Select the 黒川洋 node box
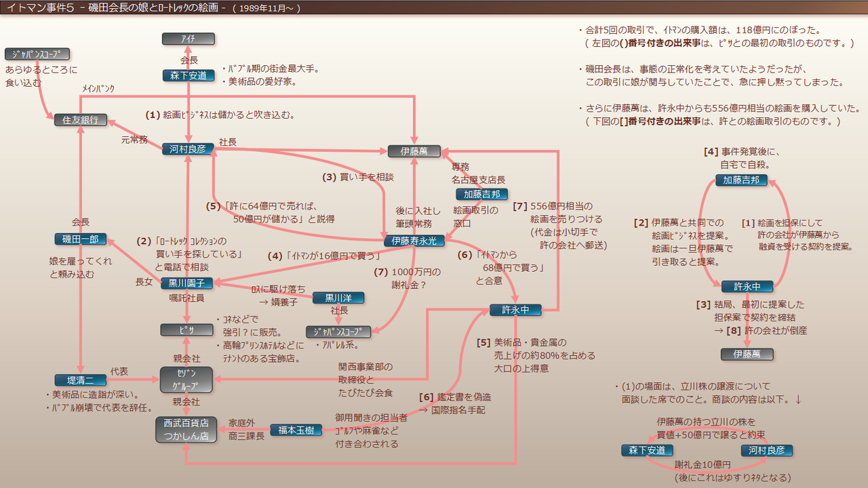Screen dimensions: 868x488 pos(338,298)
